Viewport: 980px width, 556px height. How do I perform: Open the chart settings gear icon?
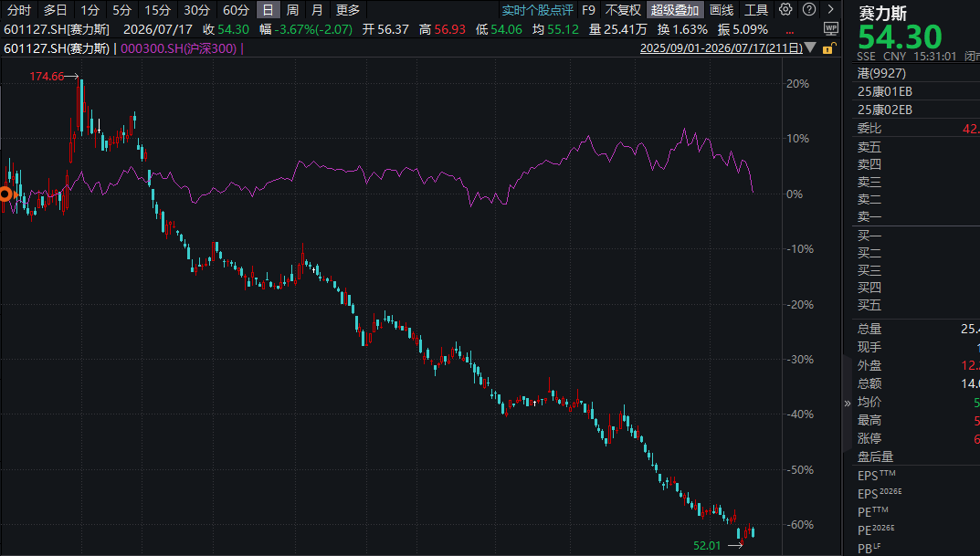(785, 9)
